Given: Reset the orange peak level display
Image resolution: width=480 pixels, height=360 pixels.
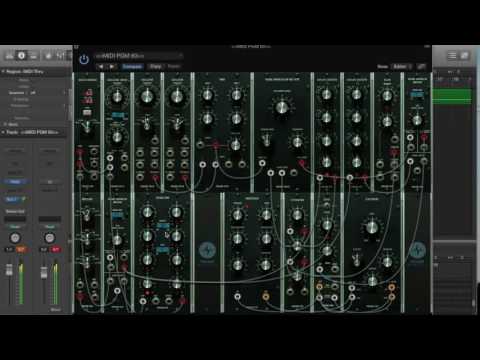Looking at the screenshot, I should click(21, 249).
